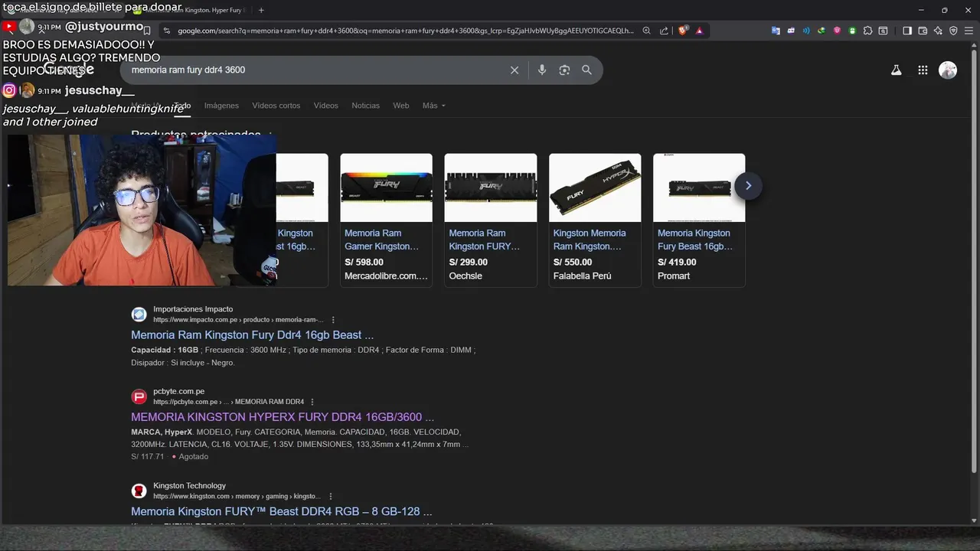
Task: Click the pink U extension icon
Action: coord(837,31)
